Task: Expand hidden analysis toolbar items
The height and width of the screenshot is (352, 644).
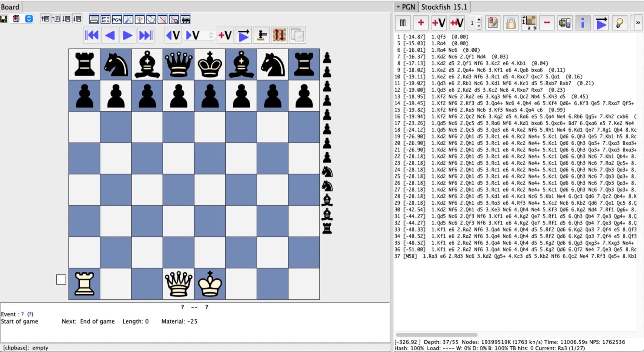Action: [638, 23]
